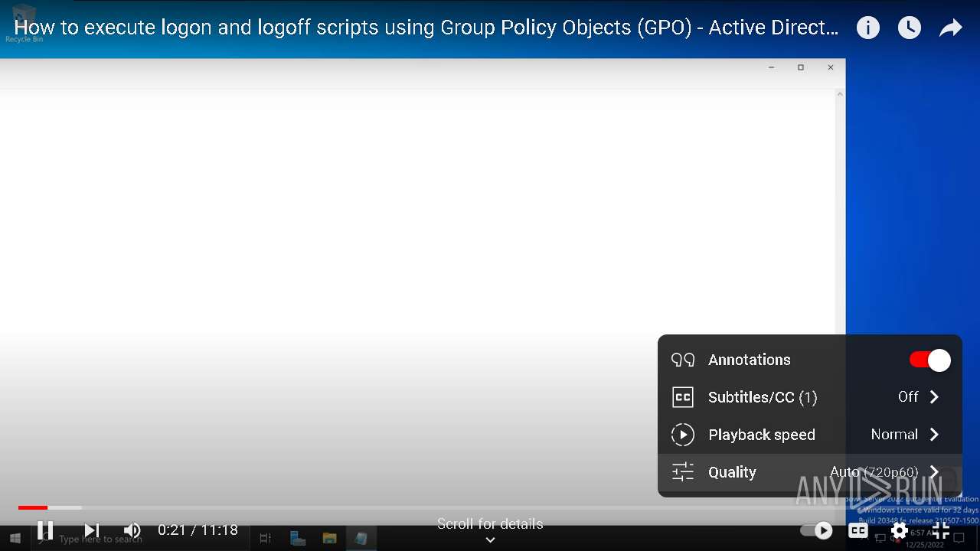
Task: Click Server Manager taskbar icon in video
Action: click(298, 539)
